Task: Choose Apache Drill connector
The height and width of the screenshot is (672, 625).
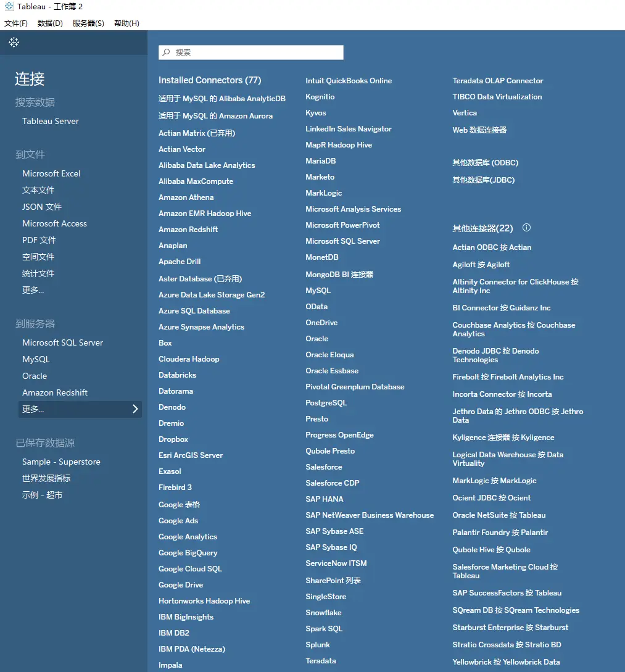Action: point(180,262)
